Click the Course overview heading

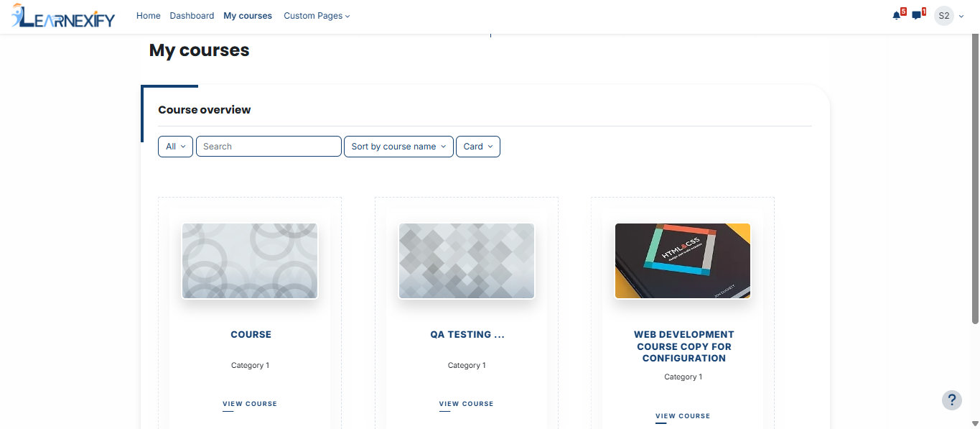pos(205,110)
